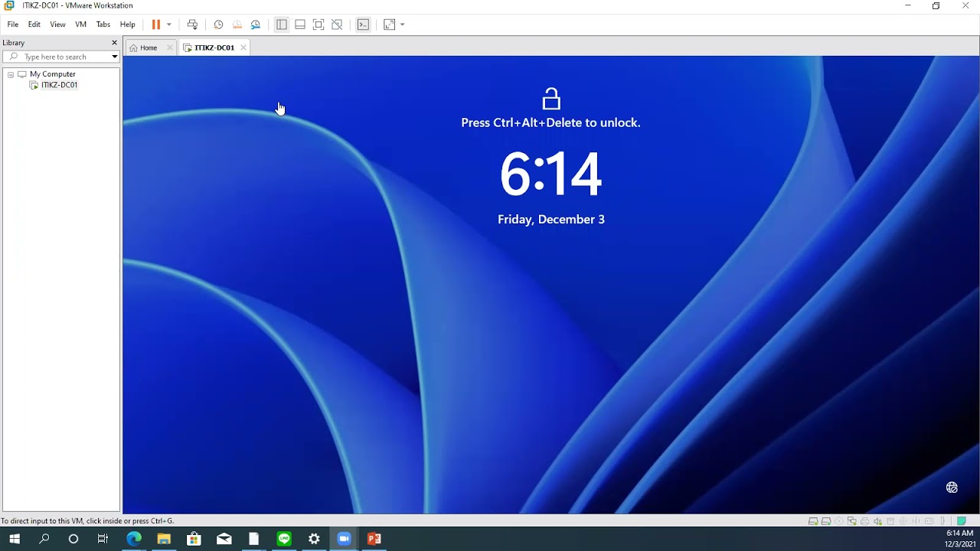980x551 pixels.
Task: Open PowerPoint from the taskbar
Action: 374,539
